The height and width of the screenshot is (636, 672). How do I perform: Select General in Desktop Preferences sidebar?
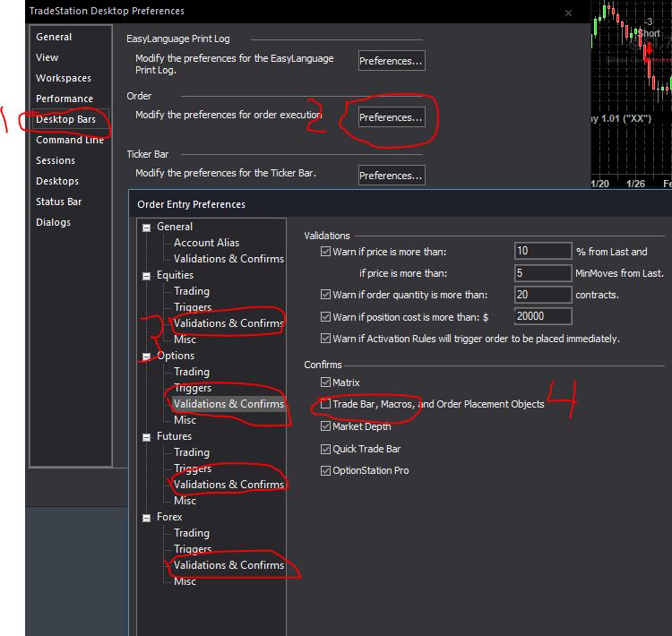(54, 37)
